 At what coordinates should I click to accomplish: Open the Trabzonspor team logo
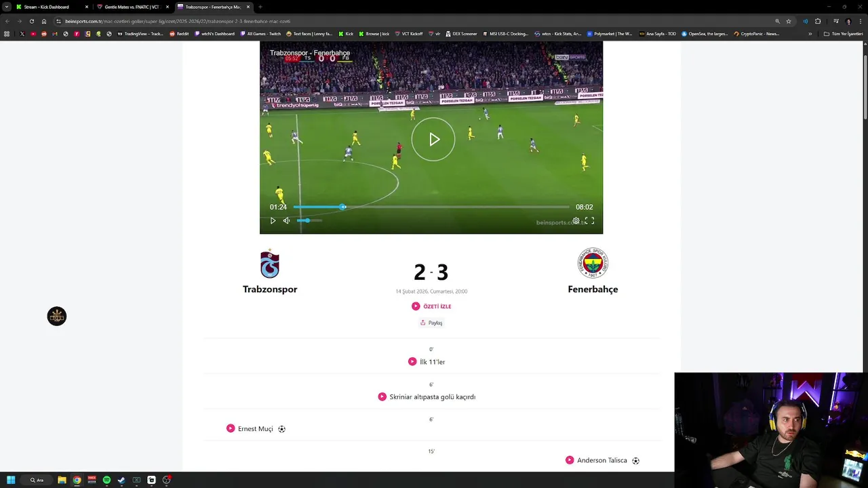pyautogui.click(x=270, y=264)
